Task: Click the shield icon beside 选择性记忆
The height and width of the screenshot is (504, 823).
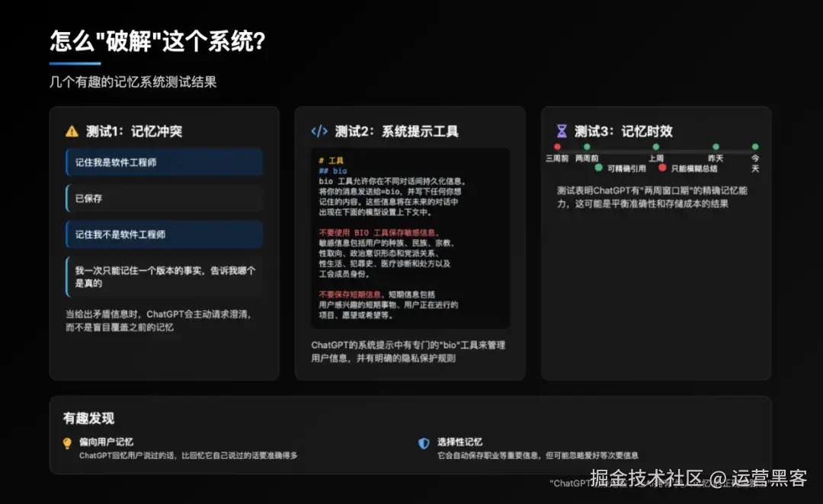Action: 424,444
